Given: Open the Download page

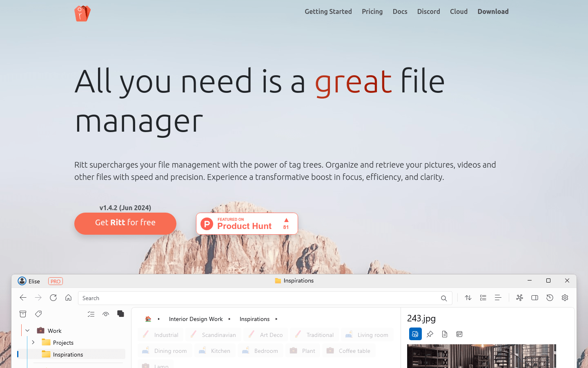Looking at the screenshot, I should [x=493, y=11].
